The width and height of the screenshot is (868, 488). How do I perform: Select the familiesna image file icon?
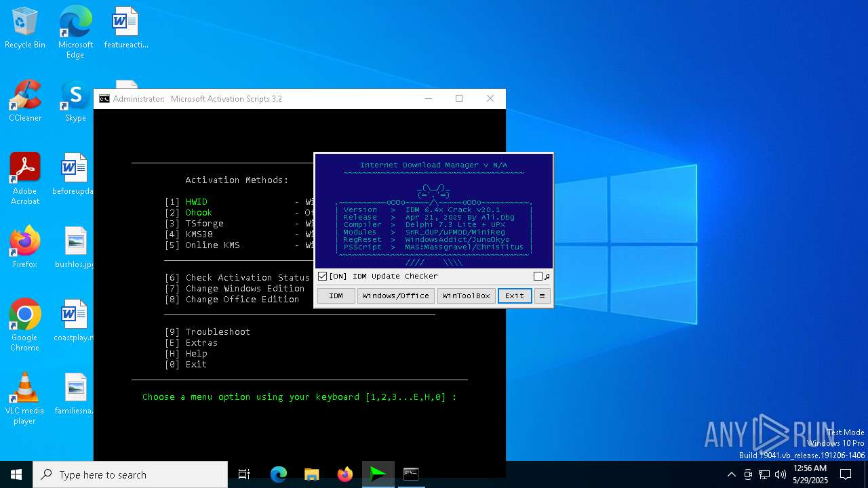coord(75,393)
